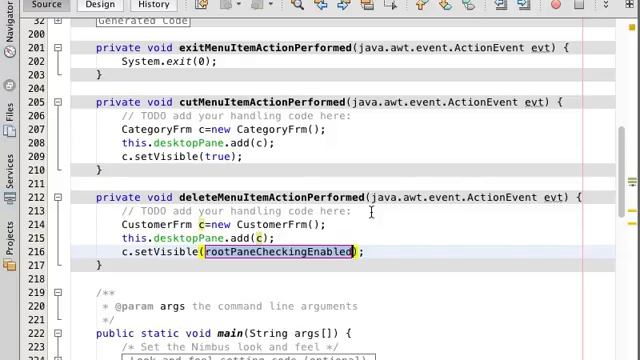
Task: Click Find Previous Occurrence arrow icon
Action: coord(320,5)
